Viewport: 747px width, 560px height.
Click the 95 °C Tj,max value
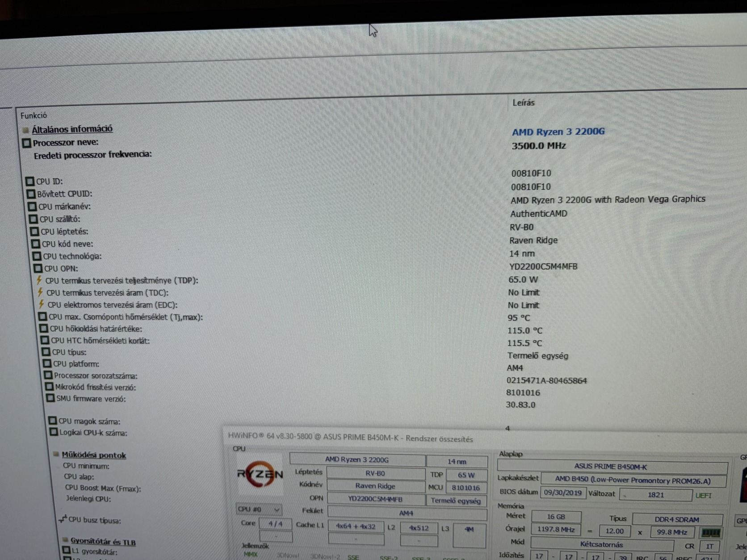pyautogui.click(x=519, y=318)
